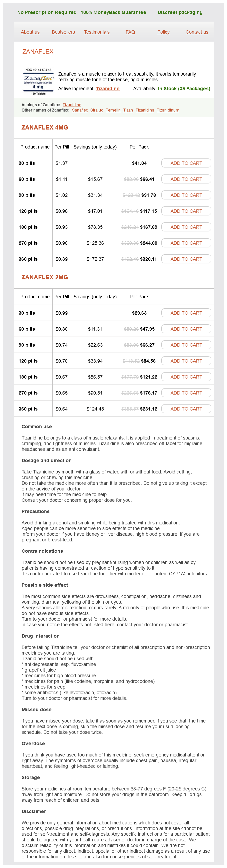This screenshot has width=227, height=868.
Task: Go to the Bestsellers page
Action: pyautogui.click(x=63, y=32)
